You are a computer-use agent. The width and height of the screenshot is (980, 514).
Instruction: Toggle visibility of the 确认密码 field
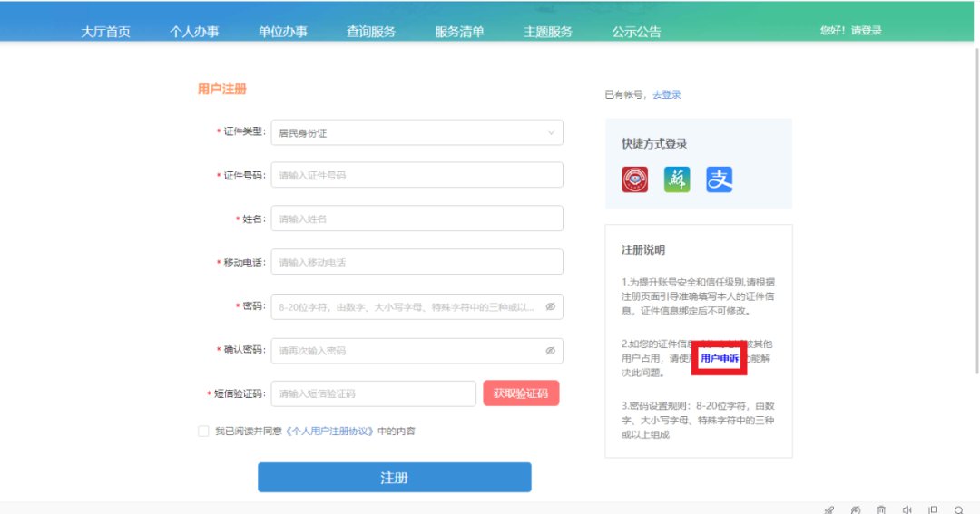[x=550, y=351]
